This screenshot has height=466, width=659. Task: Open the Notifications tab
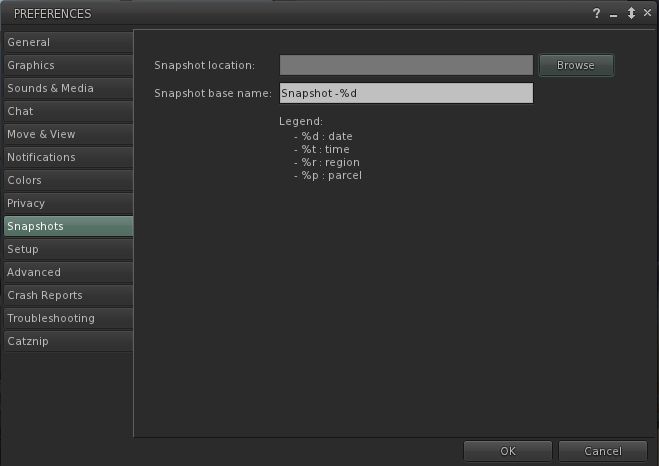point(67,157)
